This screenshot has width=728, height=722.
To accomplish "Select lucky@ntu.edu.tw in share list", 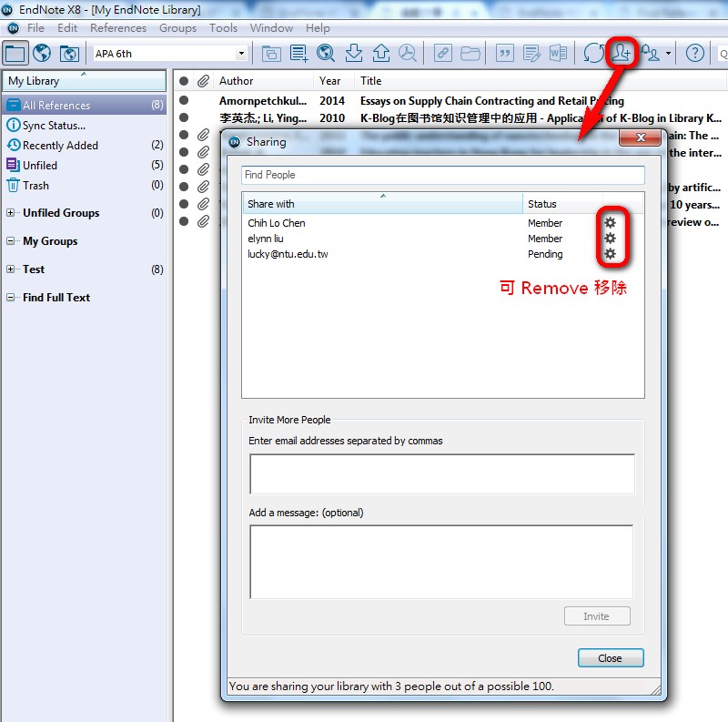I will (x=288, y=254).
